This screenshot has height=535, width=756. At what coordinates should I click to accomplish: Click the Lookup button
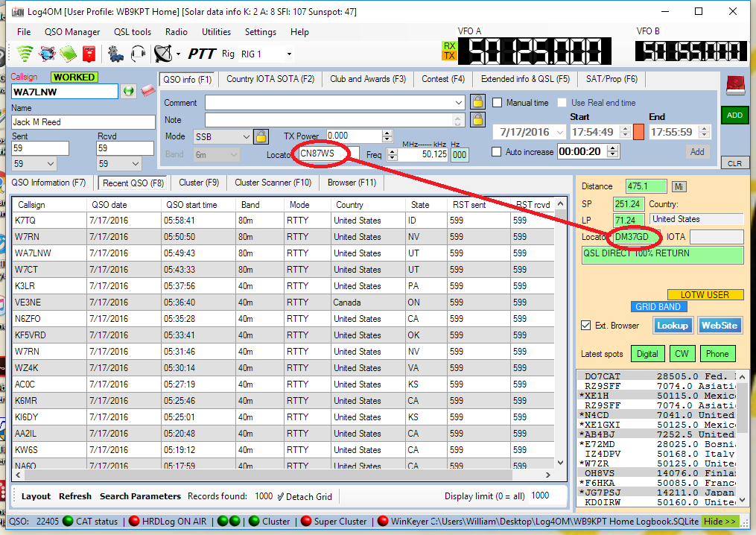673,326
